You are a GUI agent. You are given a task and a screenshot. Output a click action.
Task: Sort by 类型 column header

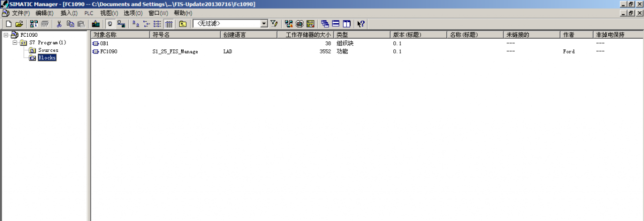point(363,35)
